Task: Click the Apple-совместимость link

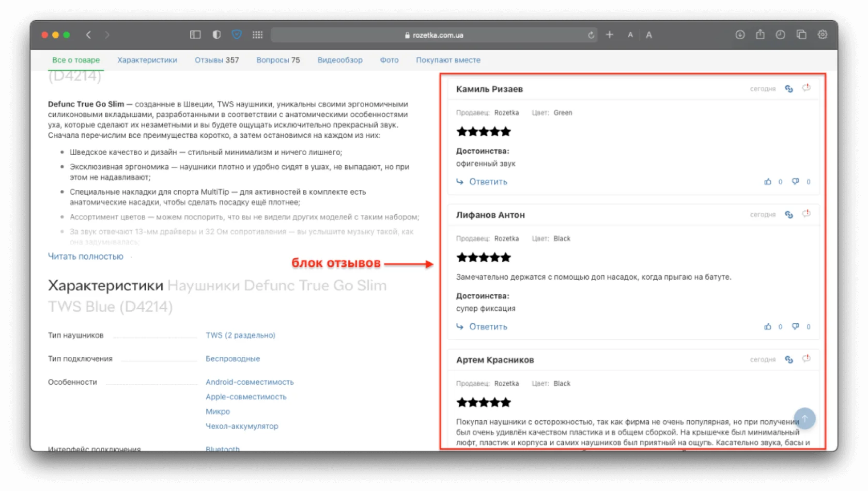Action: coord(246,397)
